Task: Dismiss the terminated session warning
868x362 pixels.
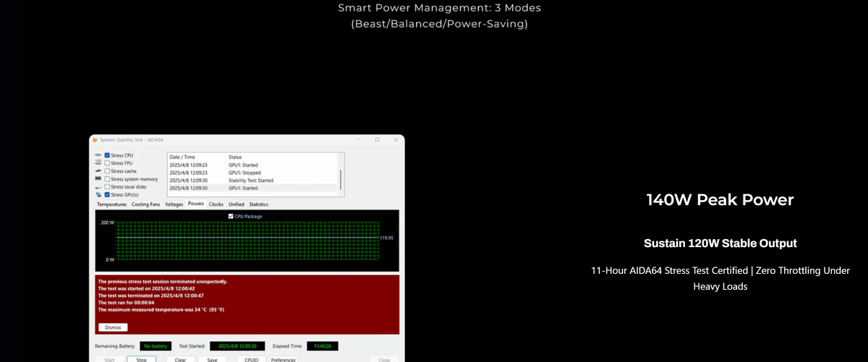Action: [113, 327]
